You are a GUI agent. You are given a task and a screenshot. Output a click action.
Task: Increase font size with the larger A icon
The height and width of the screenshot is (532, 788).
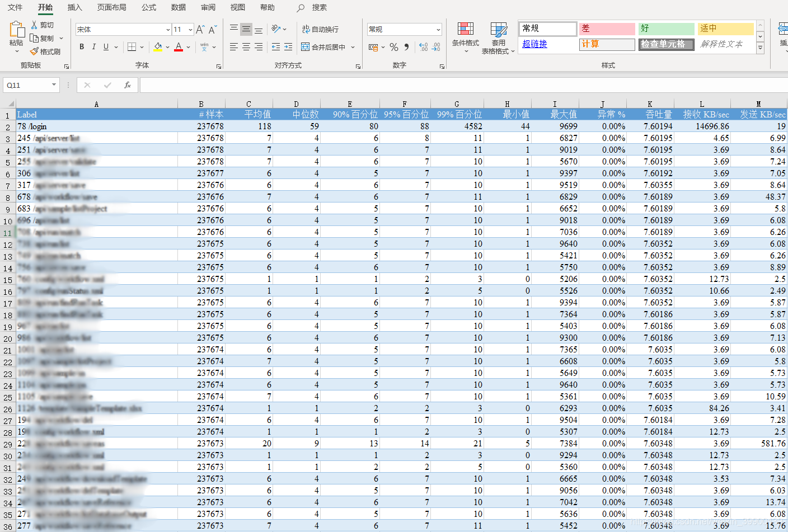pos(200,29)
